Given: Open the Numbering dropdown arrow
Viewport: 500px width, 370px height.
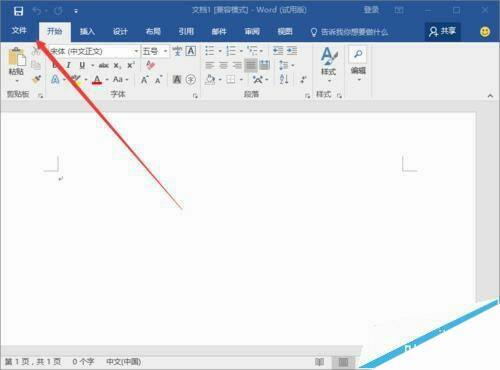Looking at the screenshot, I should point(241,51).
